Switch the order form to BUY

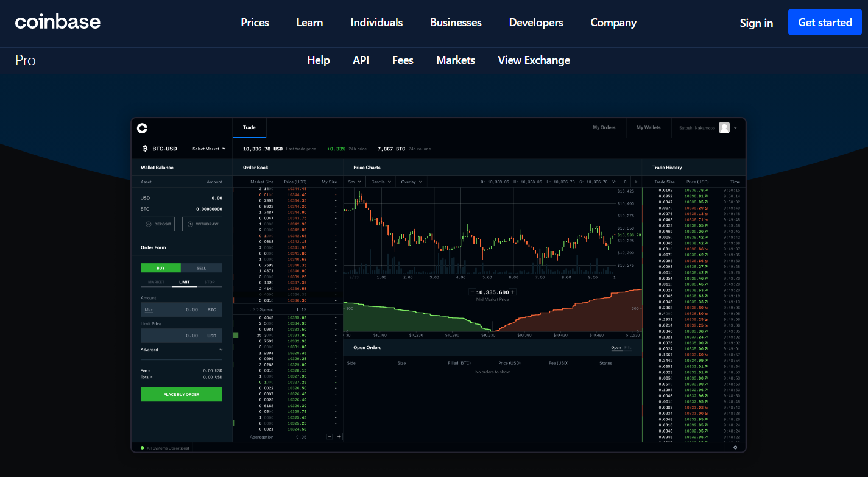pyautogui.click(x=161, y=268)
